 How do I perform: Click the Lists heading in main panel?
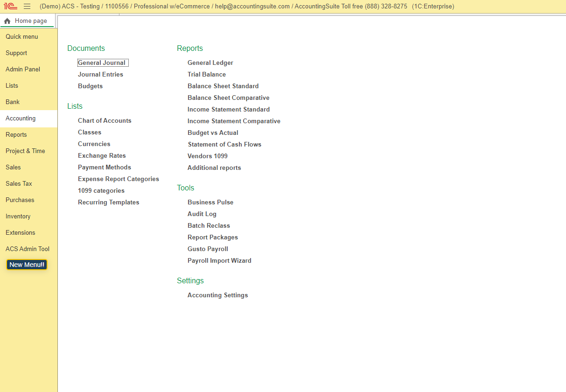click(x=75, y=106)
